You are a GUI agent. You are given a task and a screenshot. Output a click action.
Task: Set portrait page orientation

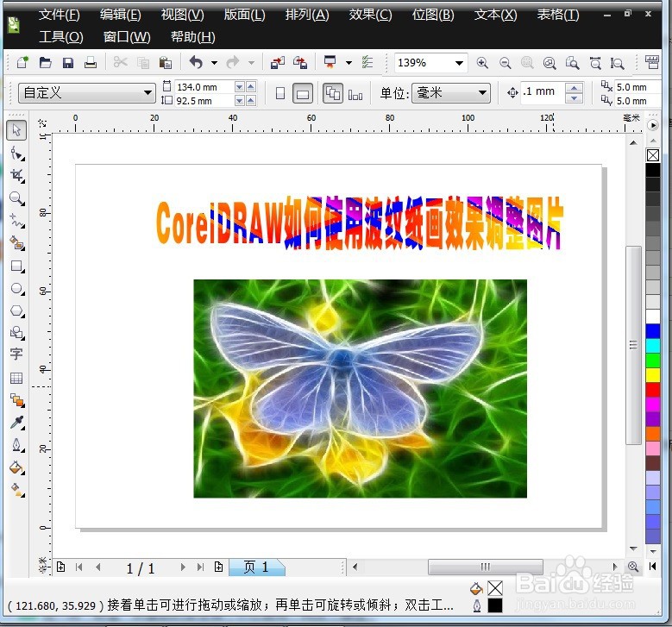[279, 93]
